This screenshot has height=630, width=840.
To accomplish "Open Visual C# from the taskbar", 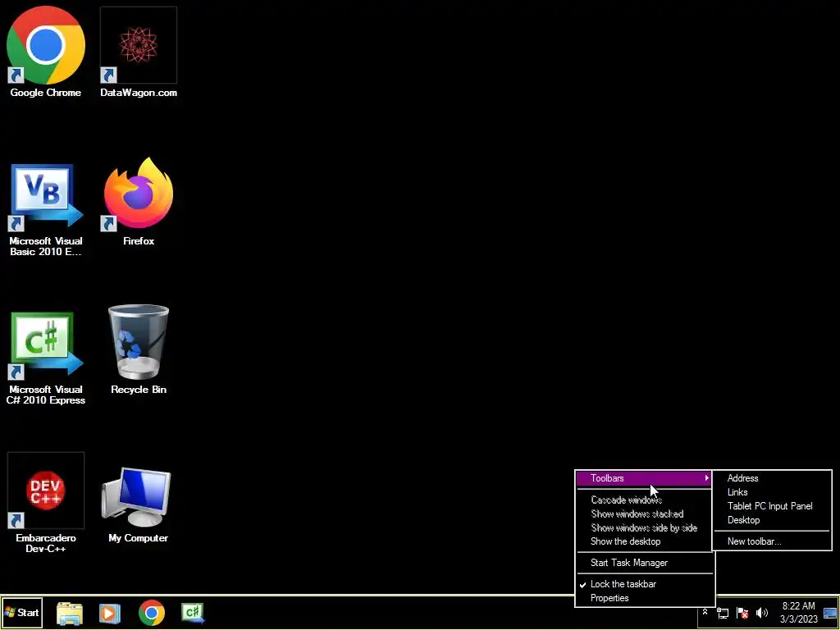I will [193, 613].
